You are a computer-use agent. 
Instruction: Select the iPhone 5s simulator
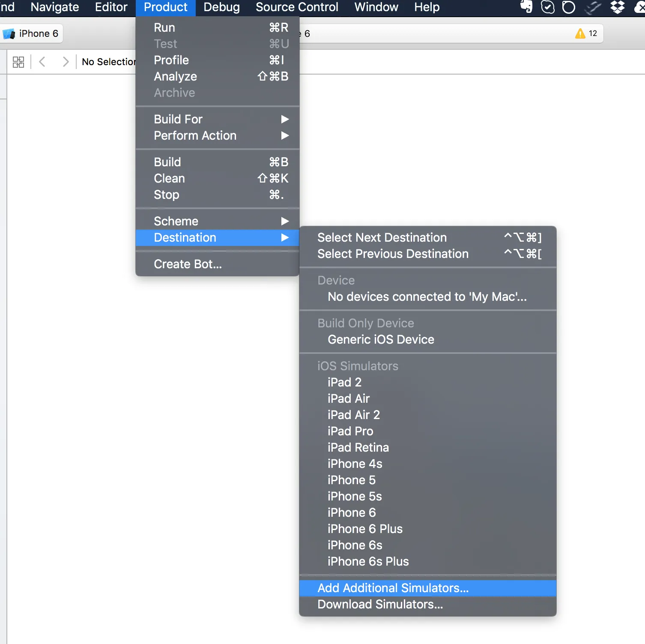428,496
